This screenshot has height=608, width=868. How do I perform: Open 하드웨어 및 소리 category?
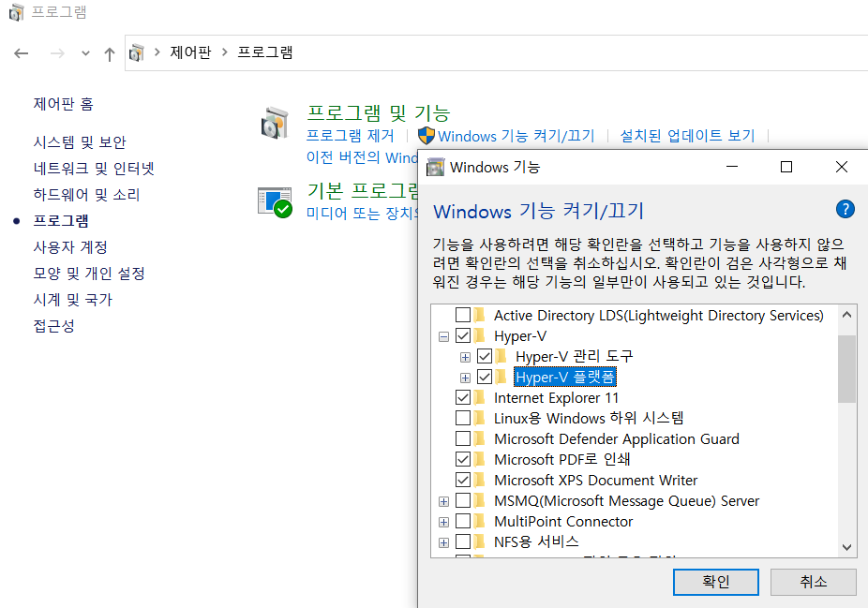tap(86, 195)
